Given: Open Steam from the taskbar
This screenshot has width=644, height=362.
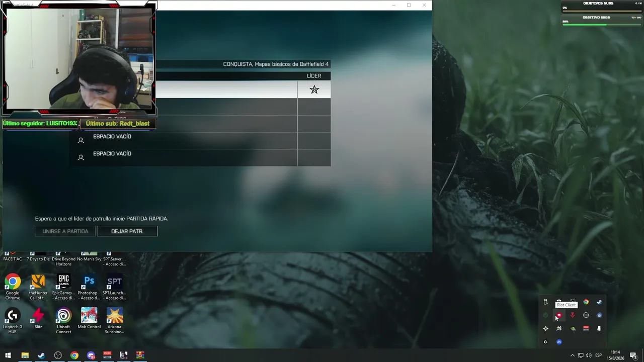Looking at the screenshot, I should click(x=41, y=355).
